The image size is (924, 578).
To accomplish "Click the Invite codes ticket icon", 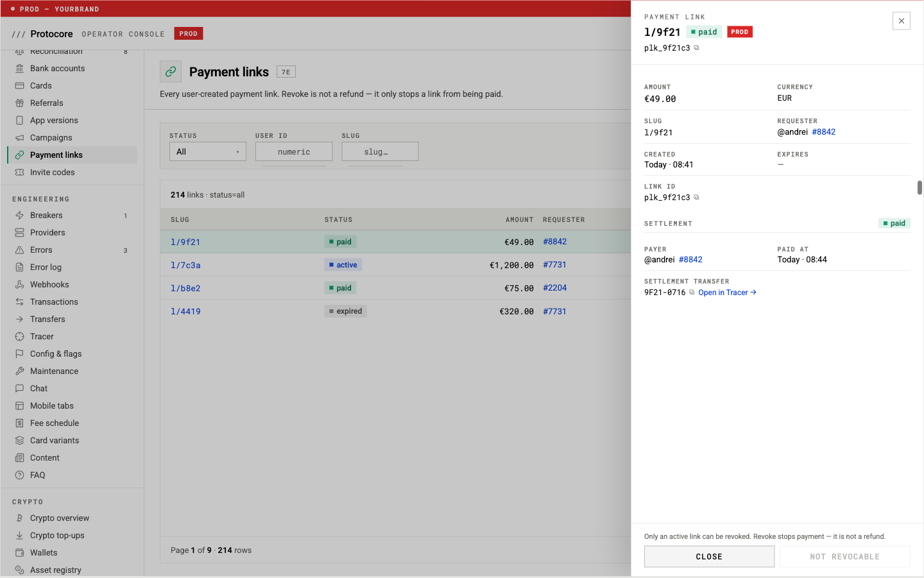I will click(x=19, y=173).
